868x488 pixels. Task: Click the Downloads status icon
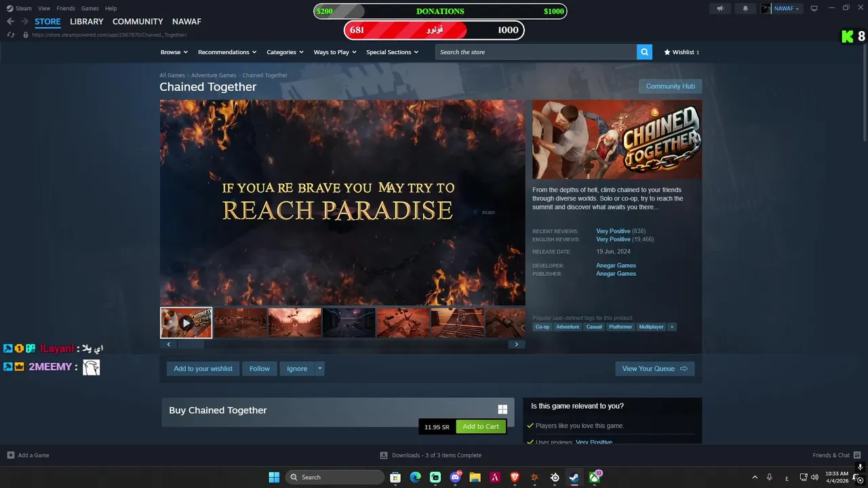pyautogui.click(x=384, y=455)
